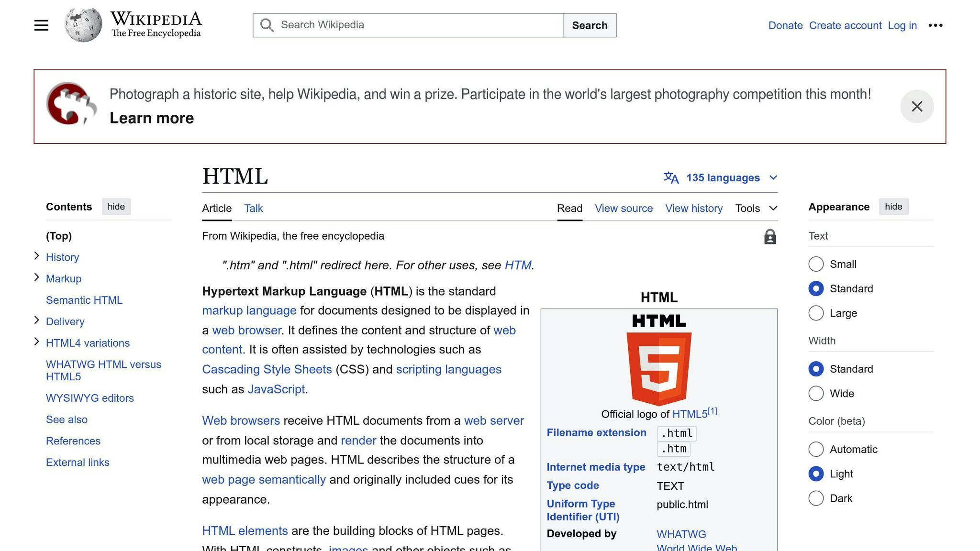Select the Large text size option
This screenshot has height=551, width=980.
pos(816,313)
